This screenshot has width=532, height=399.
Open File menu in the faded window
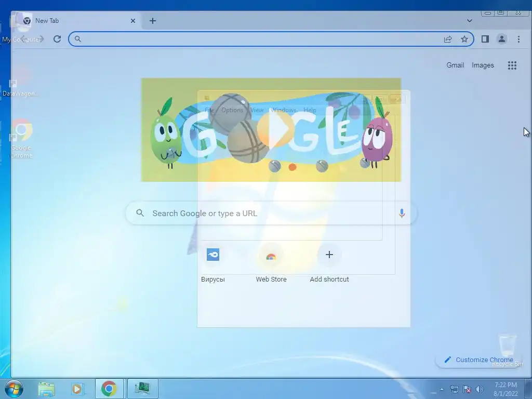(x=209, y=110)
